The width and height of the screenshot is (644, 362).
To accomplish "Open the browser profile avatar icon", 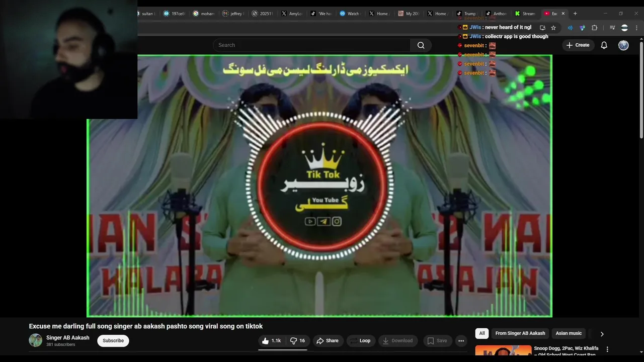I will [x=624, y=28].
